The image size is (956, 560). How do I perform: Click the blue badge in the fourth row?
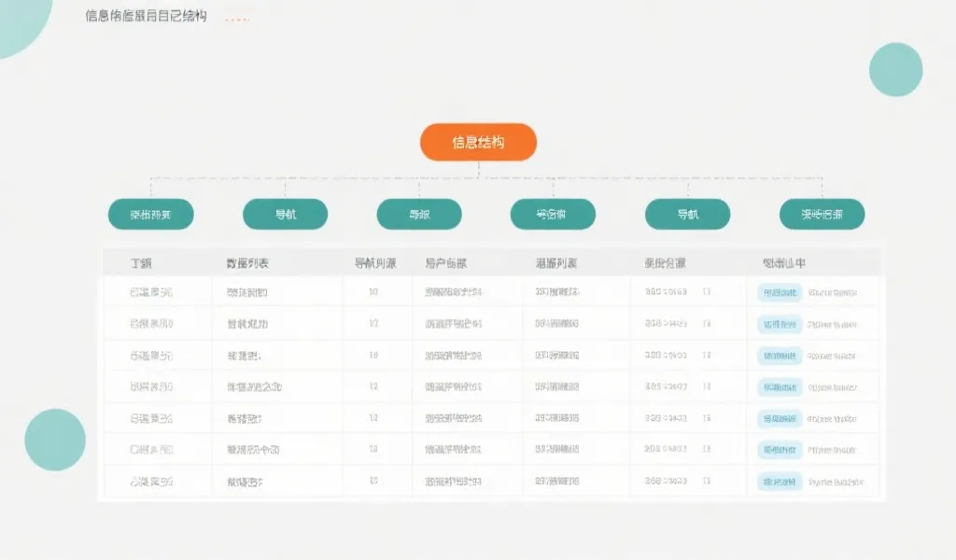click(781, 386)
